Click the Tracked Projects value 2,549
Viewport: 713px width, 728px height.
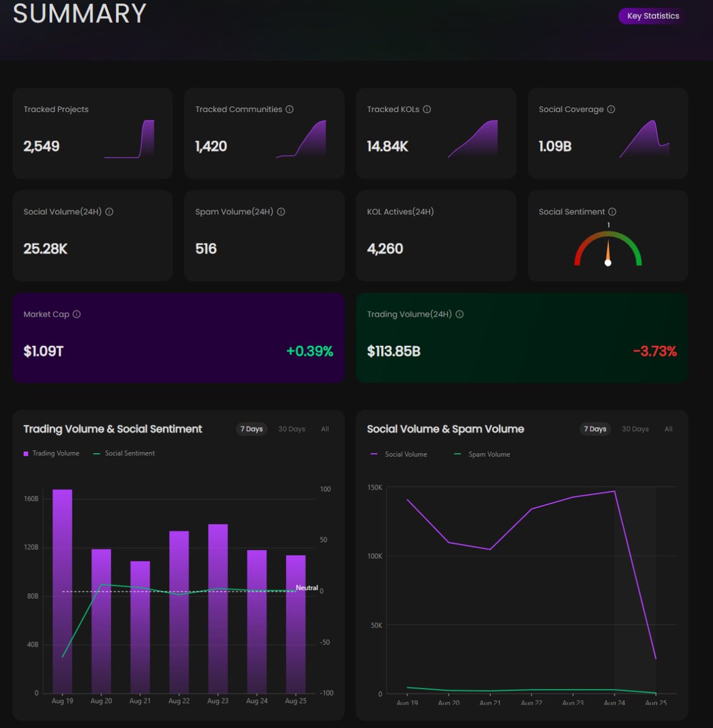click(41, 146)
